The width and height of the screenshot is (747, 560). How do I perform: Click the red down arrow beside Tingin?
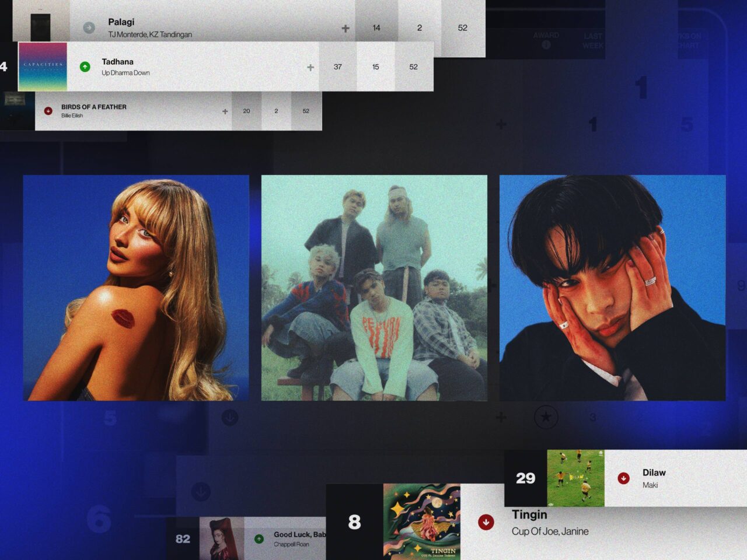(x=486, y=522)
